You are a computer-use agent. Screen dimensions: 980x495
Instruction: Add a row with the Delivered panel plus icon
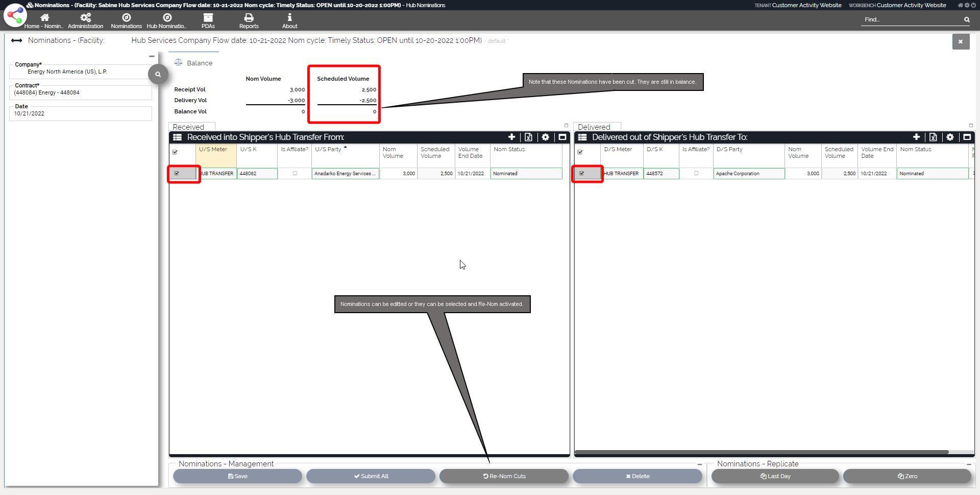click(916, 137)
